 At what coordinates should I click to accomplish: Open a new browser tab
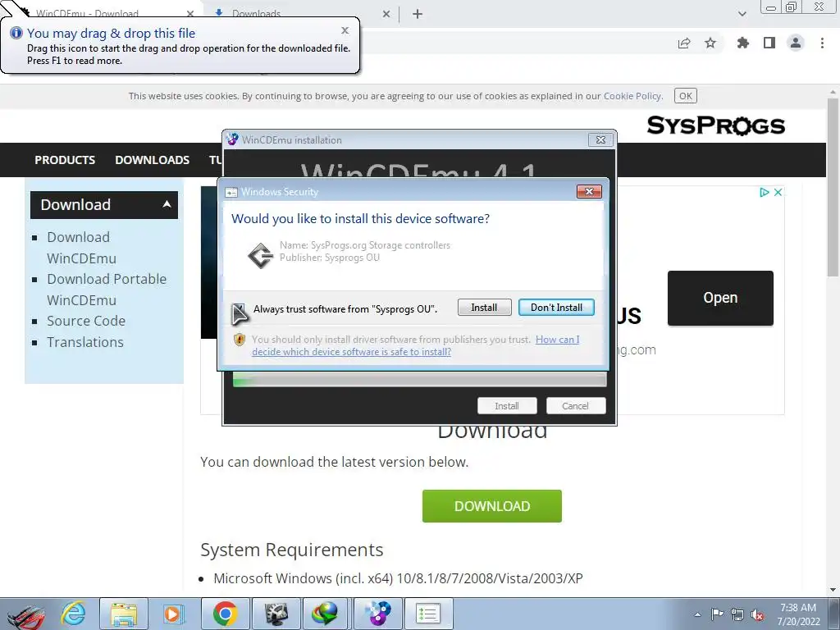point(418,14)
